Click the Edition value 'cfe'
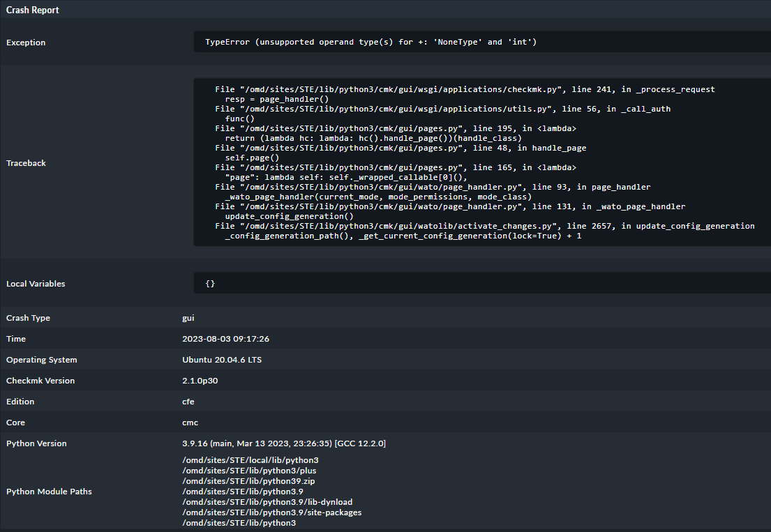The image size is (771, 532). [188, 402]
